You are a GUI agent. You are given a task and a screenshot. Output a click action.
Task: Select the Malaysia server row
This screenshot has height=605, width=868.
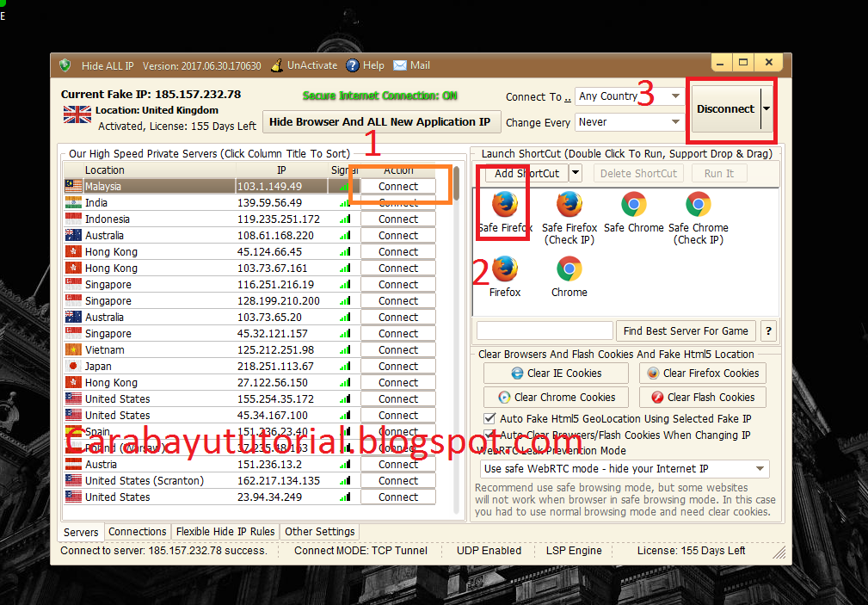pos(250,186)
